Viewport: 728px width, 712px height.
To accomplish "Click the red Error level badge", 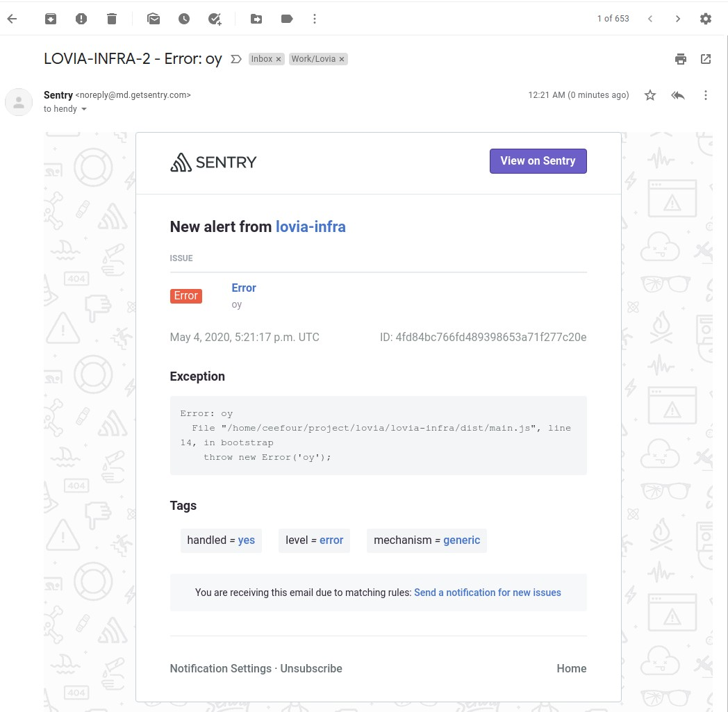I will [185, 296].
